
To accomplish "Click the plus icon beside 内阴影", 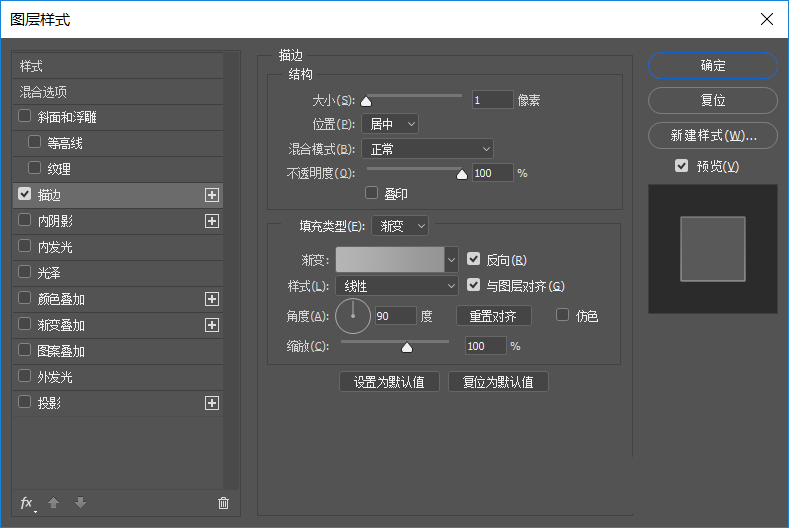I will [x=212, y=221].
